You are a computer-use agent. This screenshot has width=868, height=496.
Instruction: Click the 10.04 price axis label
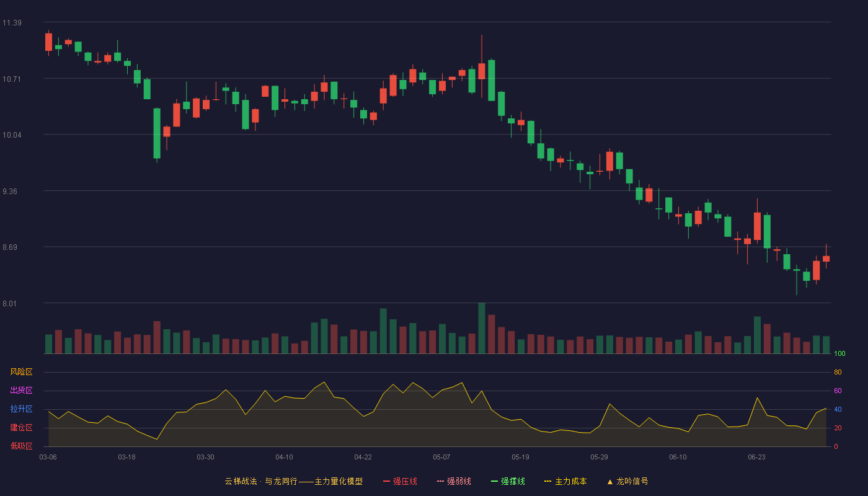tap(12, 135)
